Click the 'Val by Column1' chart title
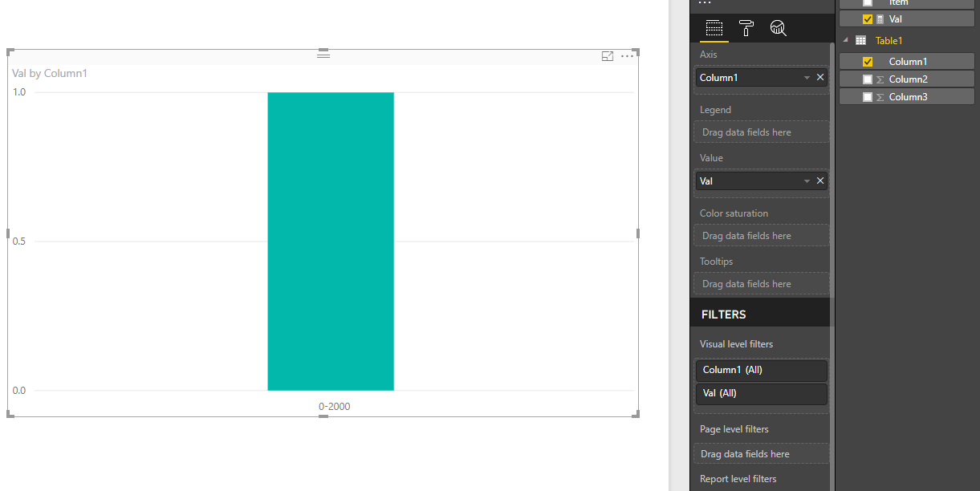Image resolution: width=980 pixels, height=491 pixels. pos(50,73)
